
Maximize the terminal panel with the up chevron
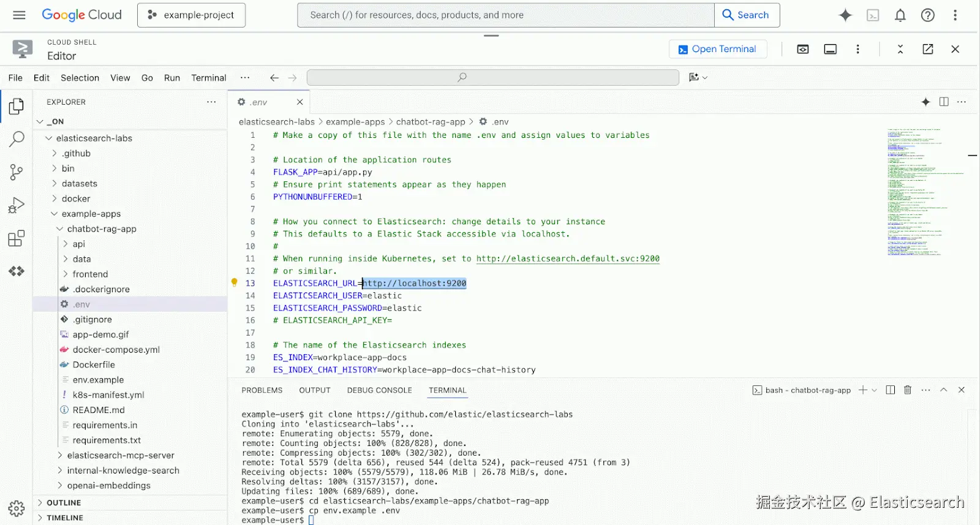pos(944,390)
